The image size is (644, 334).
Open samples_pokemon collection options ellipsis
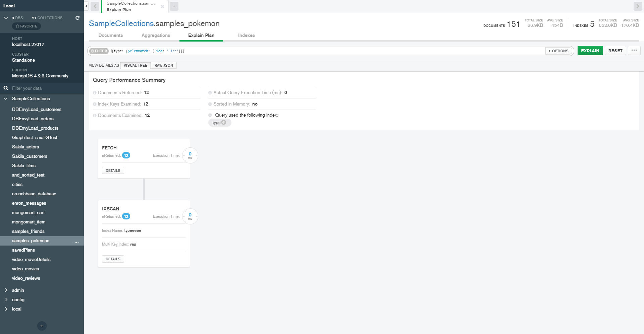(77, 242)
